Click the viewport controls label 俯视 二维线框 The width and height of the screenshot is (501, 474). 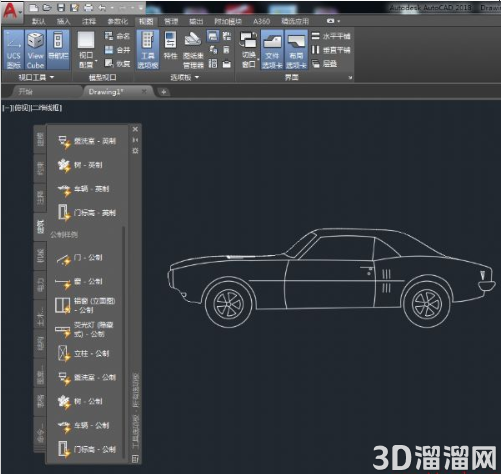point(32,108)
